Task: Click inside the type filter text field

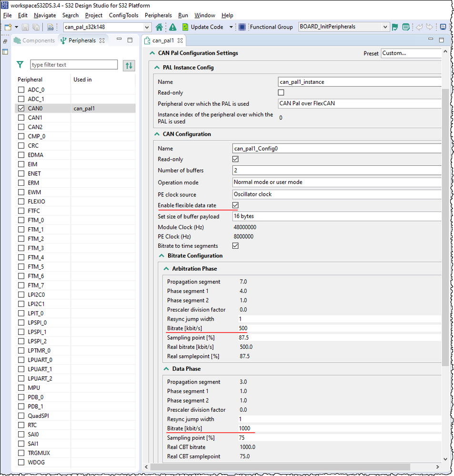Action: pos(74,64)
